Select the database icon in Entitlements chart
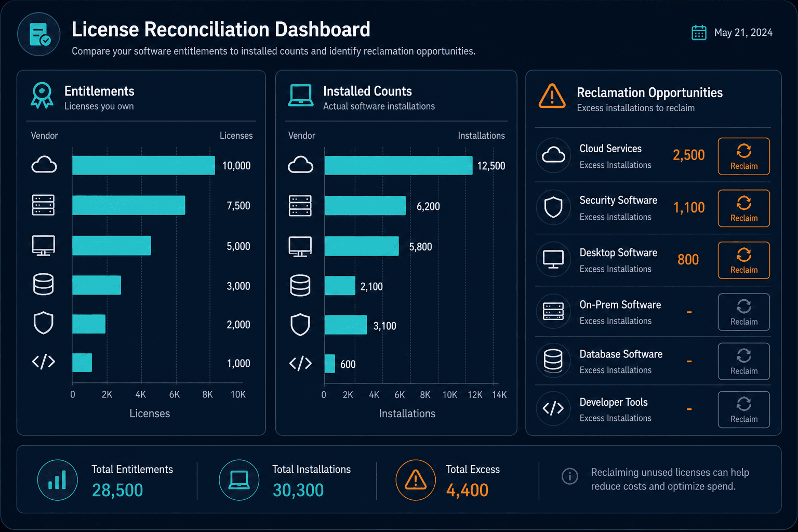 (43, 285)
